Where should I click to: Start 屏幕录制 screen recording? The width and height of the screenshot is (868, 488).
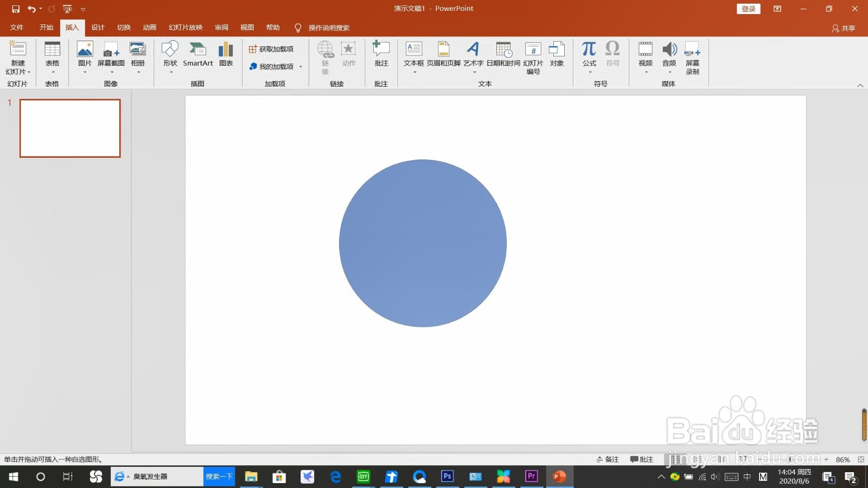click(x=693, y=57)
